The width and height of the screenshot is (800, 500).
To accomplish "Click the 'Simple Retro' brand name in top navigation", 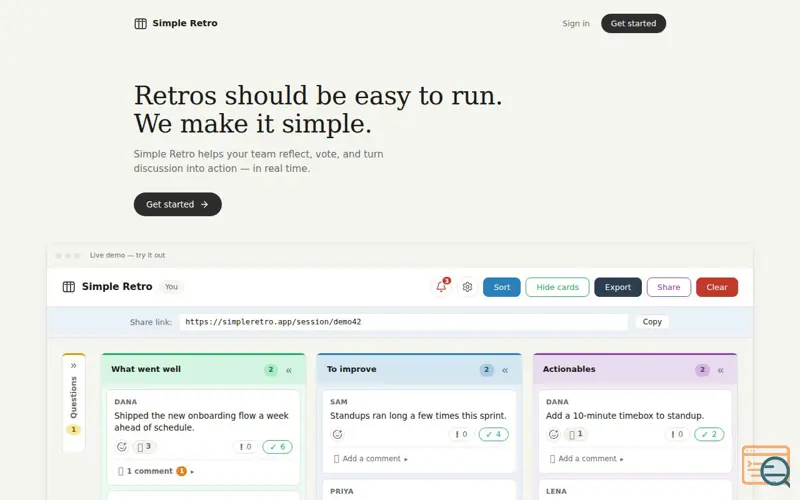I will pos(185,23).
